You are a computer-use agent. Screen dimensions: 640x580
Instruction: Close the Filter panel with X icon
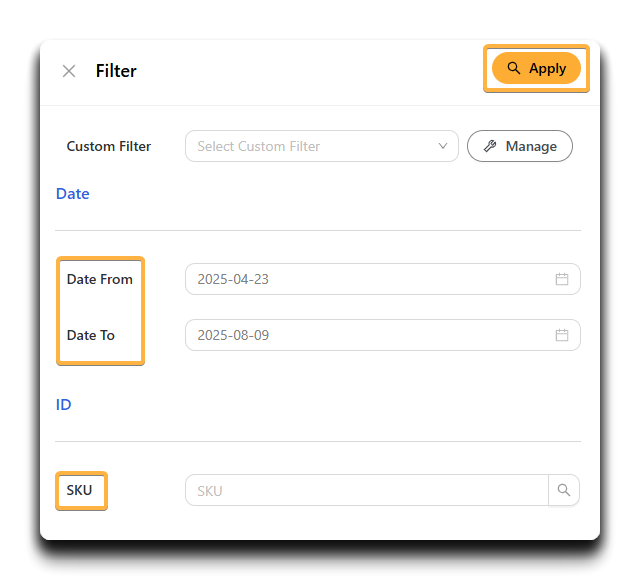point(69,71)
